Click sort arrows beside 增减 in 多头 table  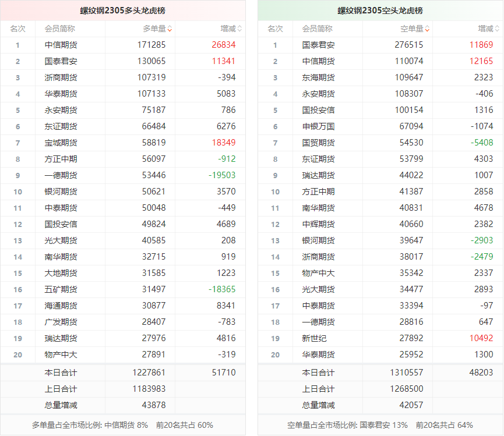(239, 29)
